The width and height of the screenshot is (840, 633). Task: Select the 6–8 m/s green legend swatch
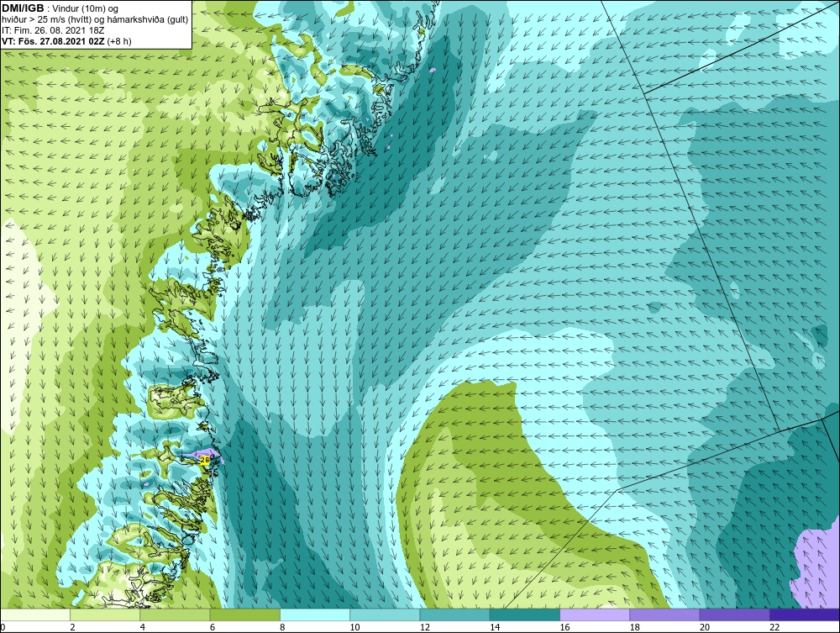(x=244, y=615)
